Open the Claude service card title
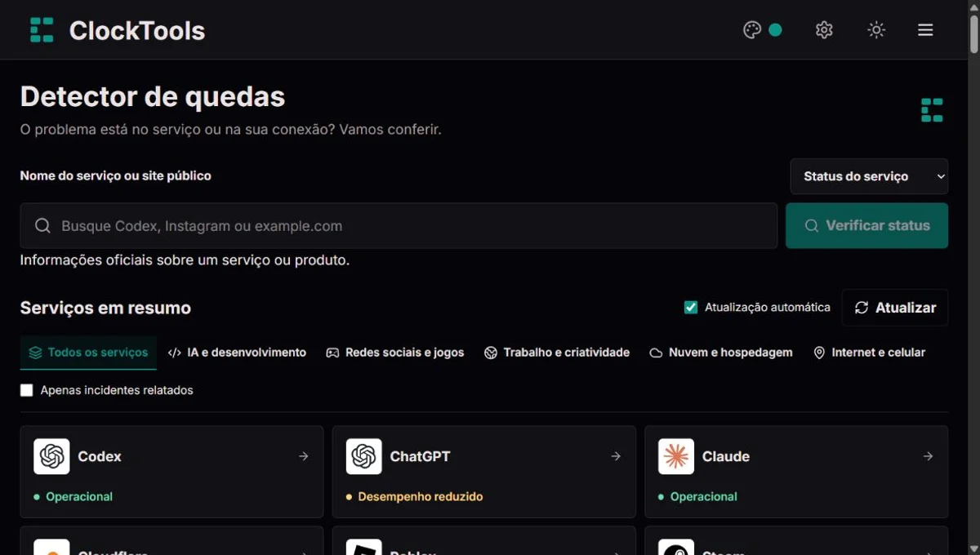Image resolution: width=980 pixels, height=555 pixels. coord(726,456)
